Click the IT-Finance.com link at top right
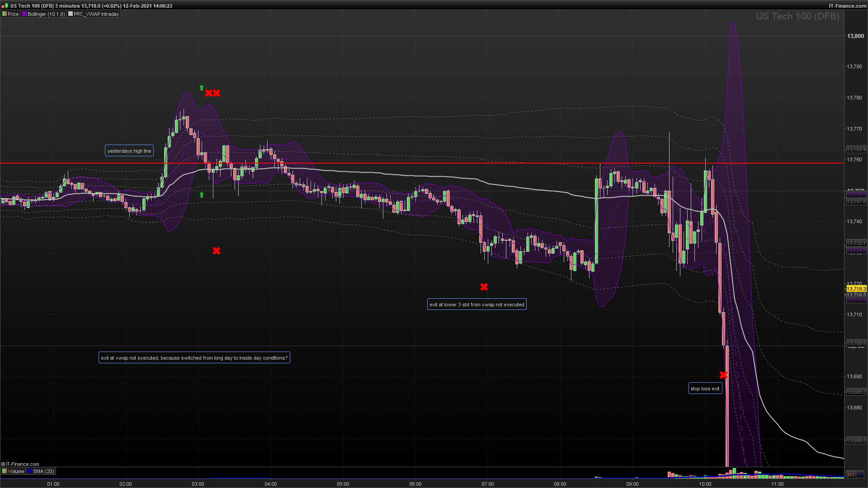The image size is (868, 488). pyautogui.click(x=847, y=6)
